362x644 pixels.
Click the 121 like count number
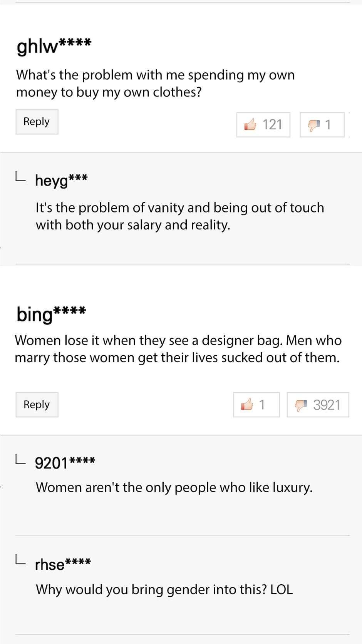click(272, 125)
